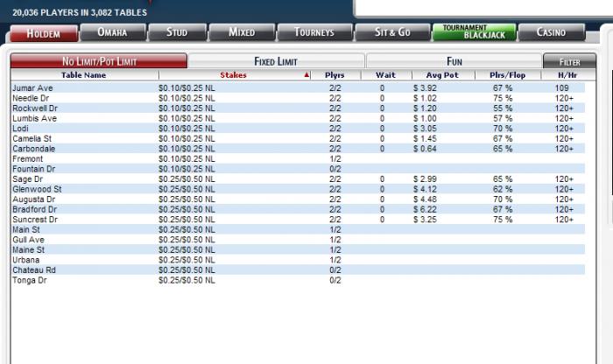Select the Main St table

298,229
